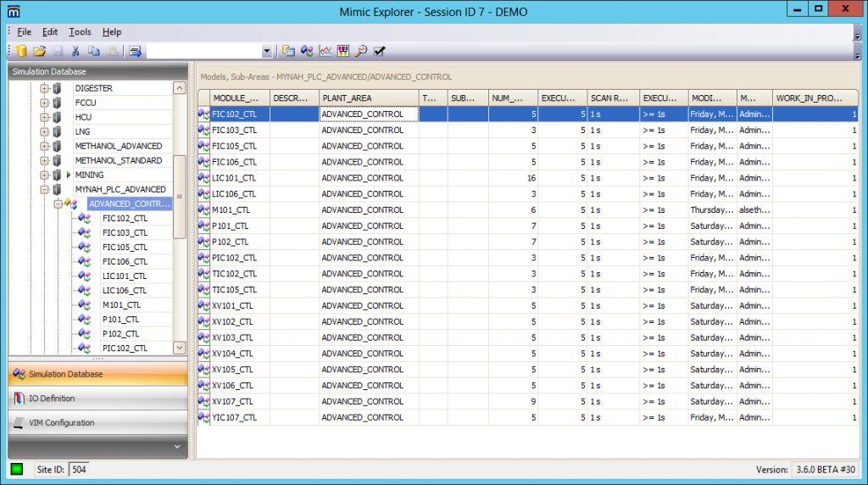Sort by the MODULE_ column header

pos(240,98)
